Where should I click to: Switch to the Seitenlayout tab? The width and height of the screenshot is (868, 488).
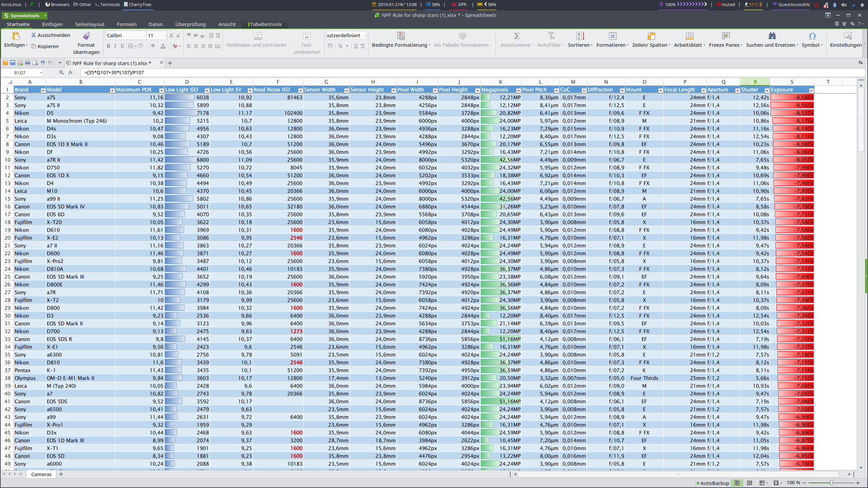pyautogui.click(x=90, y=24)
